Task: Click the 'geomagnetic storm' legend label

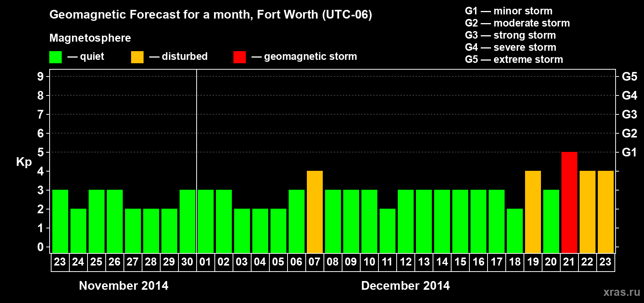Action: click(x=311, y=56)
